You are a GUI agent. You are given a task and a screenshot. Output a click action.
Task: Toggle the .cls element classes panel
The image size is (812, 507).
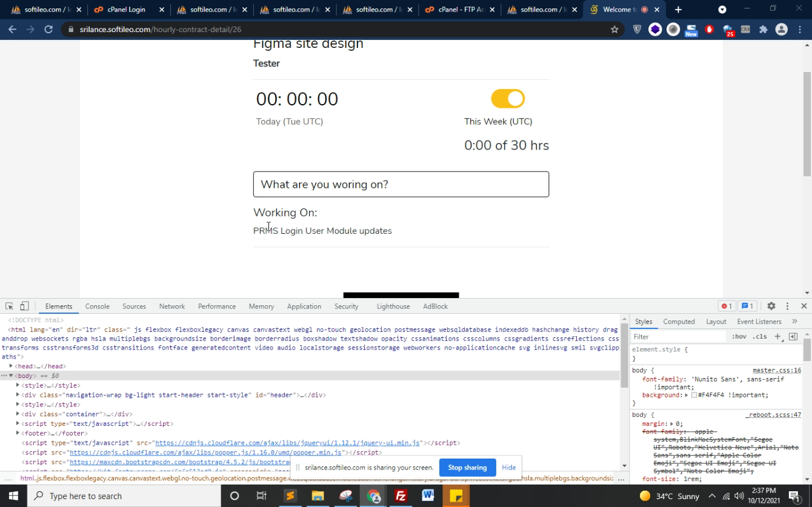759,337
